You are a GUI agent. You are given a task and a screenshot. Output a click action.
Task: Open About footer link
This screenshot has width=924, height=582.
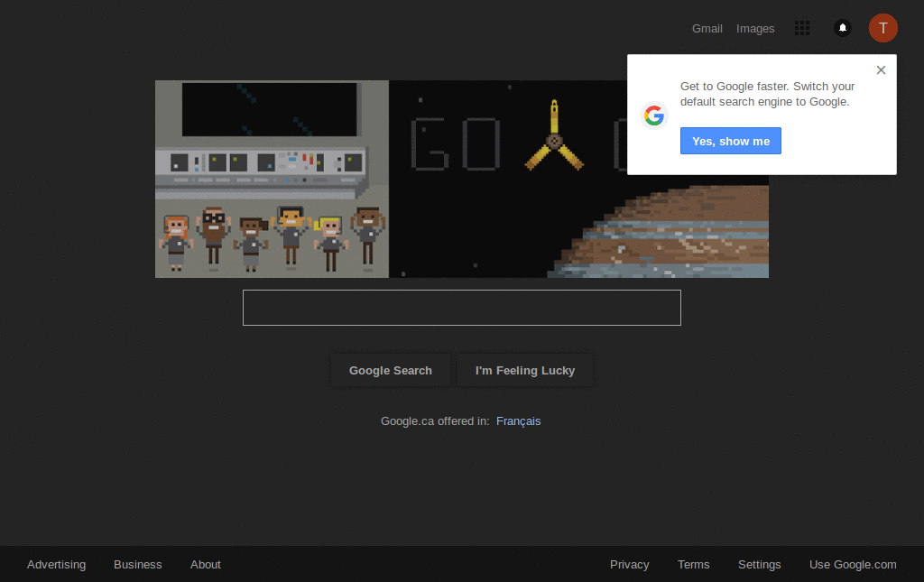(x=206, y=564)
